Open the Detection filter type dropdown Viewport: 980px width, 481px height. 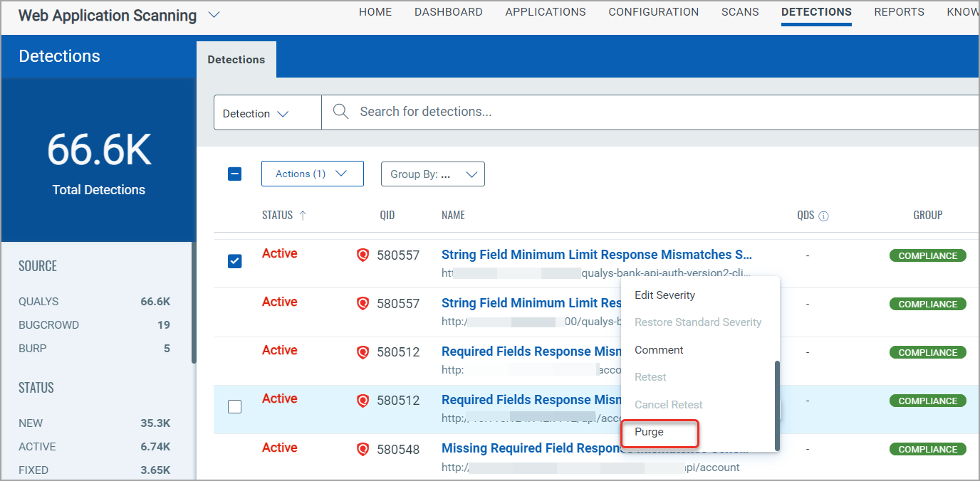[267, 112]
